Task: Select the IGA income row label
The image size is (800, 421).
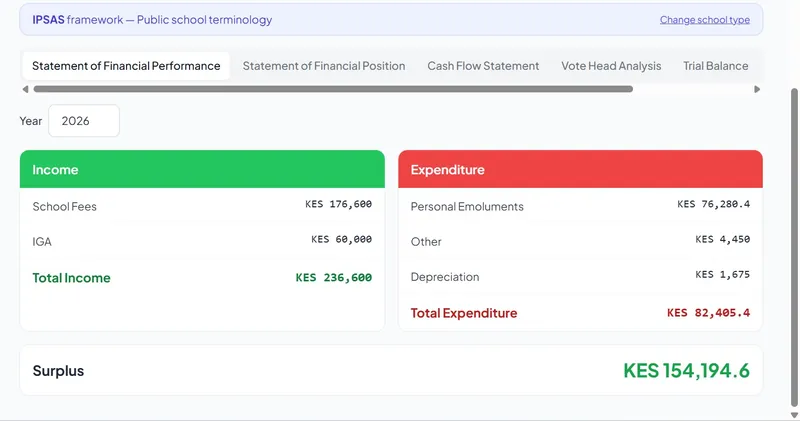Action: click(x=42, y=242)
